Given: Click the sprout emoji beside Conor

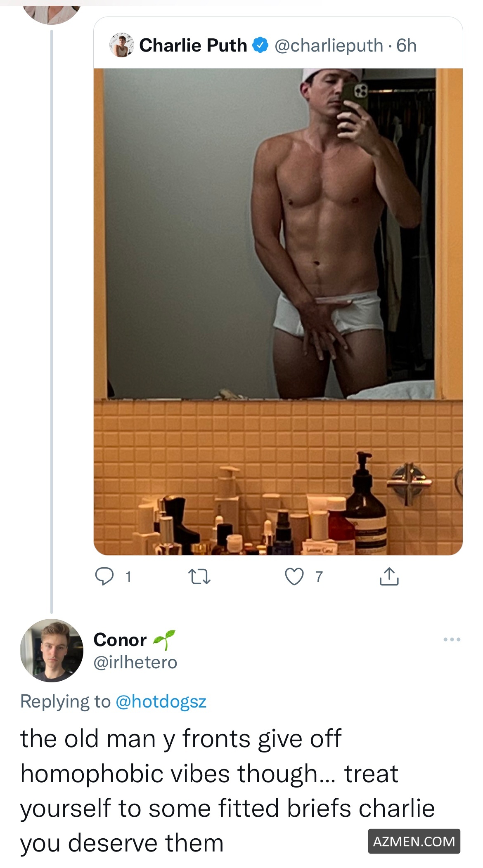Looking at the screenshot, I should pyautogui.click(x=164, y=639).
